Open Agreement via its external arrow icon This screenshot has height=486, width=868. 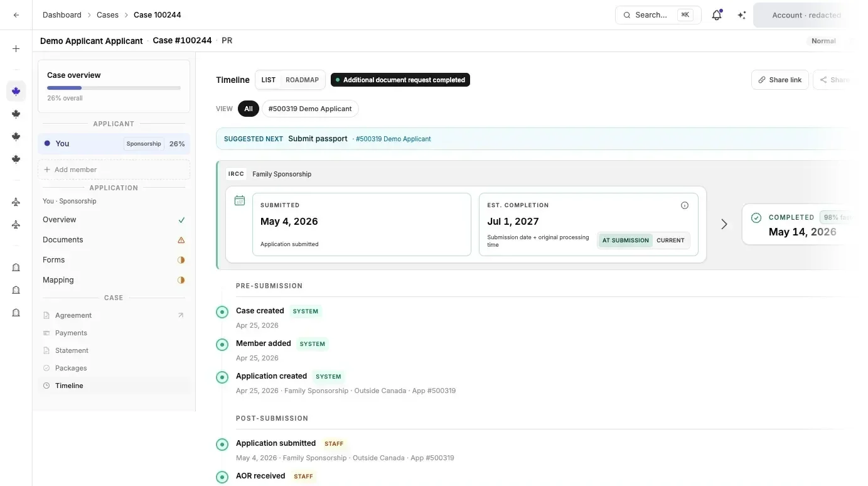181,315
